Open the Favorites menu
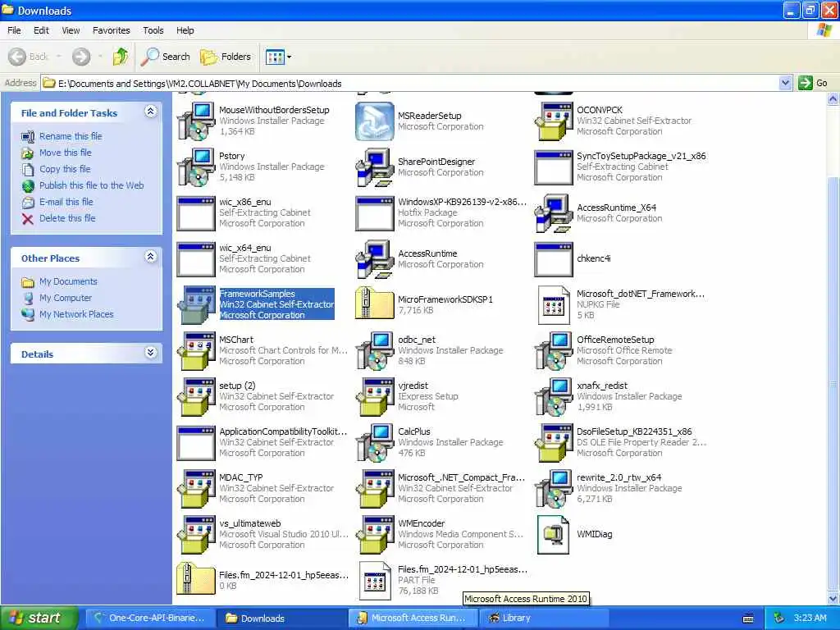Screen dimensions: 840x630 (x=112, y=30)
